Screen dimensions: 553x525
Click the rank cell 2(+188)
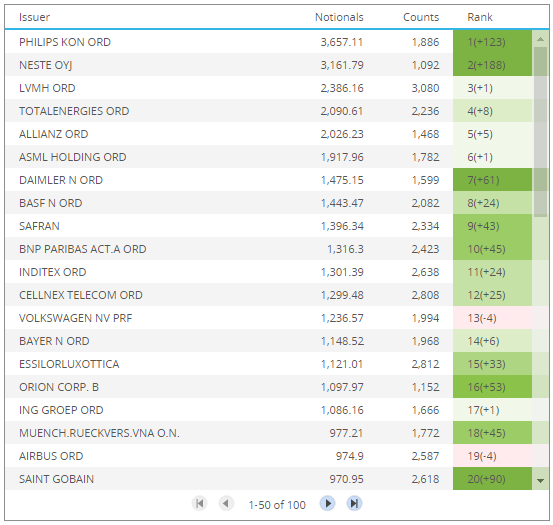492,65
